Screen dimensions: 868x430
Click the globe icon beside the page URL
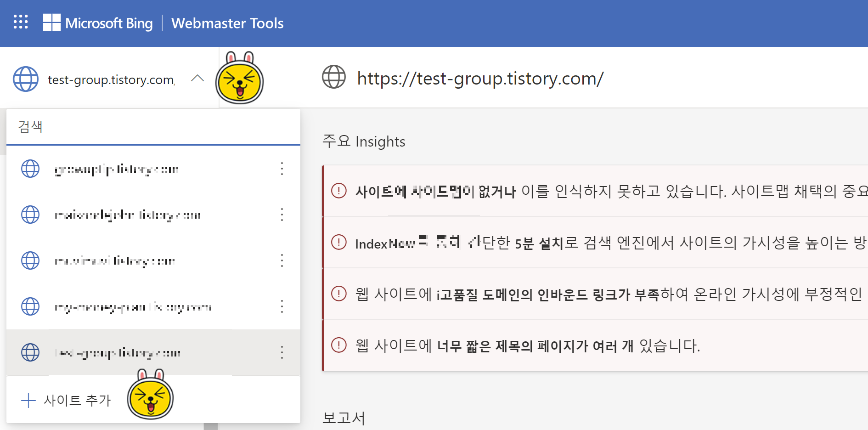point(334,77)
